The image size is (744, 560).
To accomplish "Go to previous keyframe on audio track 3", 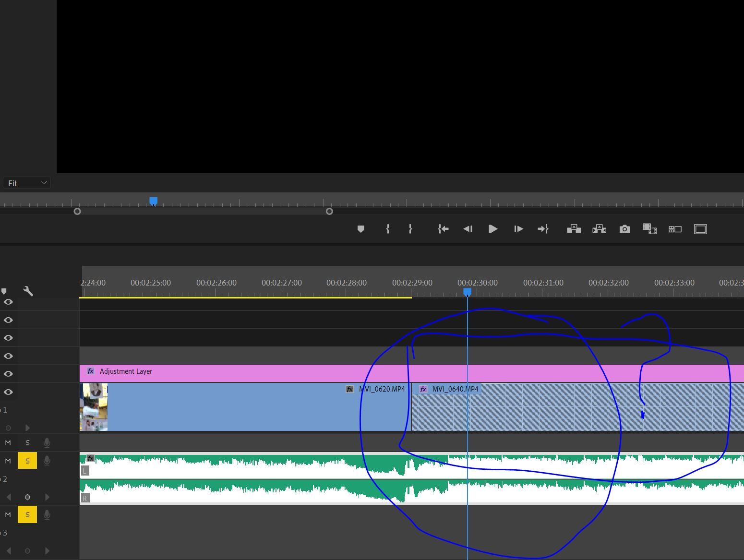I will (8, 551).
